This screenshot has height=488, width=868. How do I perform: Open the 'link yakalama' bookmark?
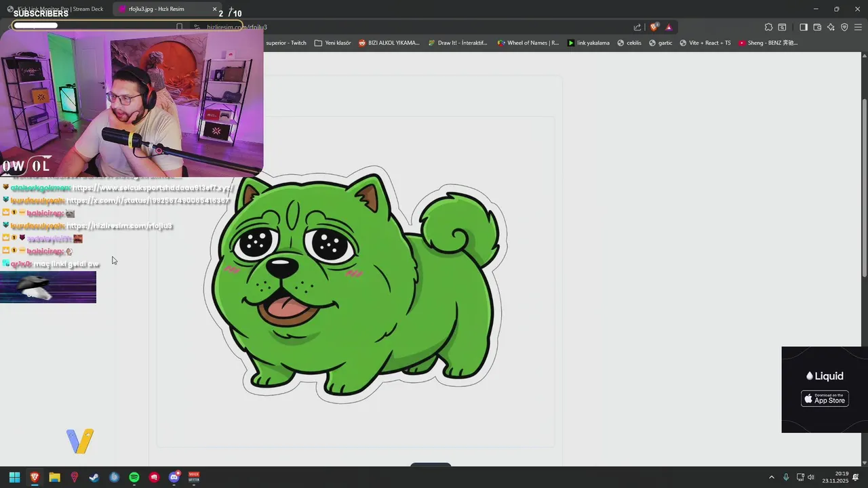[588, 43]
